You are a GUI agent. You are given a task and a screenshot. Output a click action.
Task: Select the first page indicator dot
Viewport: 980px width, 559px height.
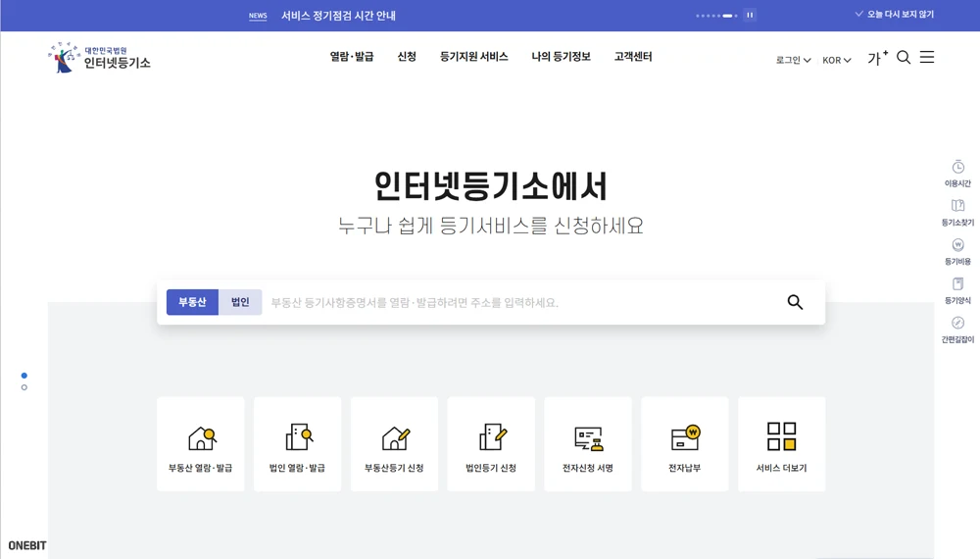(x=24, y=376)
